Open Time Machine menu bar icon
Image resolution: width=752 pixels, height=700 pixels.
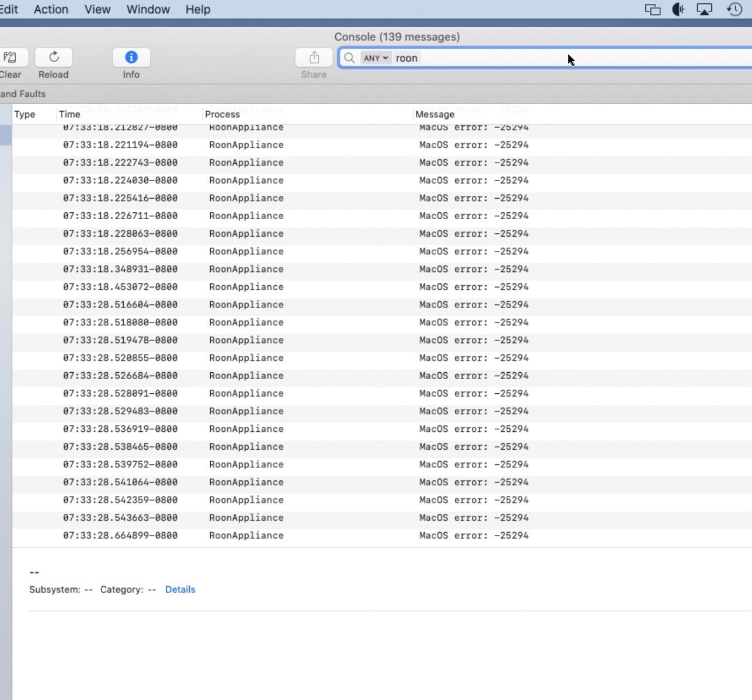tap(734, 9)
